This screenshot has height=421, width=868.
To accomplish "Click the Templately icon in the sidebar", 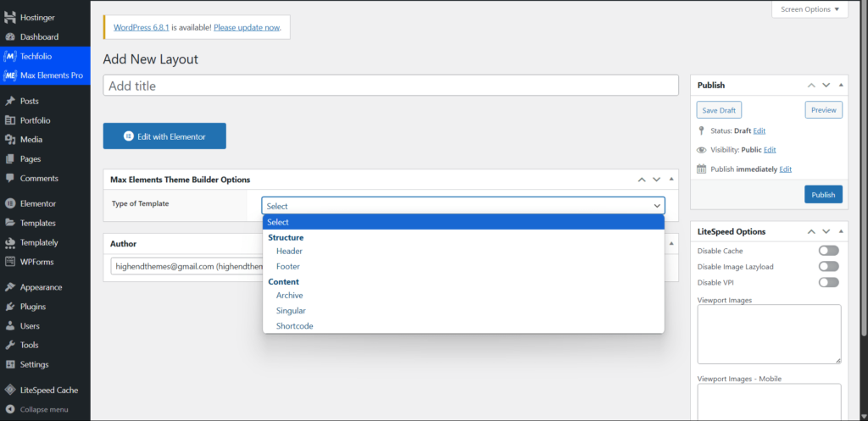I will (10, 242).
